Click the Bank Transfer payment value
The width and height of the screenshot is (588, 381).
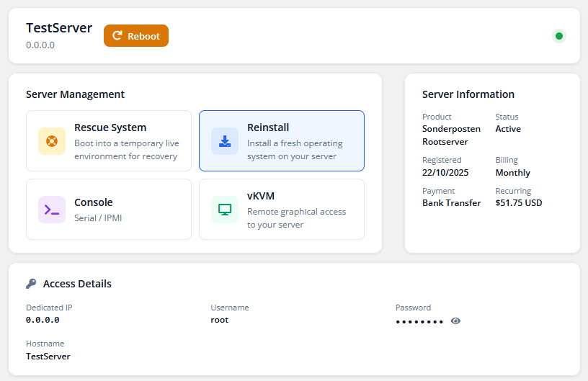coord(452,203)
